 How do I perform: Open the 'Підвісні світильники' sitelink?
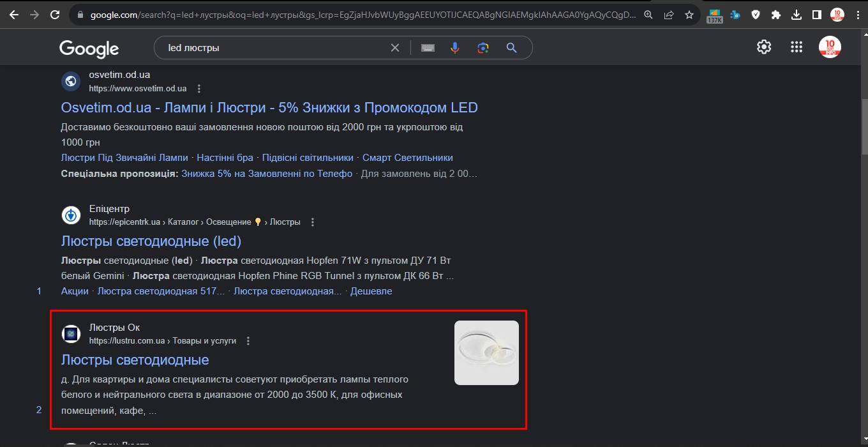[x=308, y=158]
